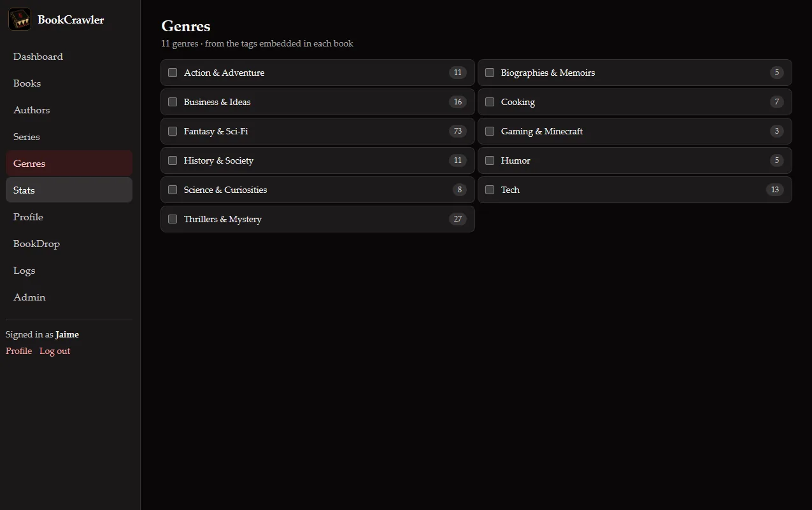
Task: Click the Profile link under Signed in
Action: (x=18, y=351)
